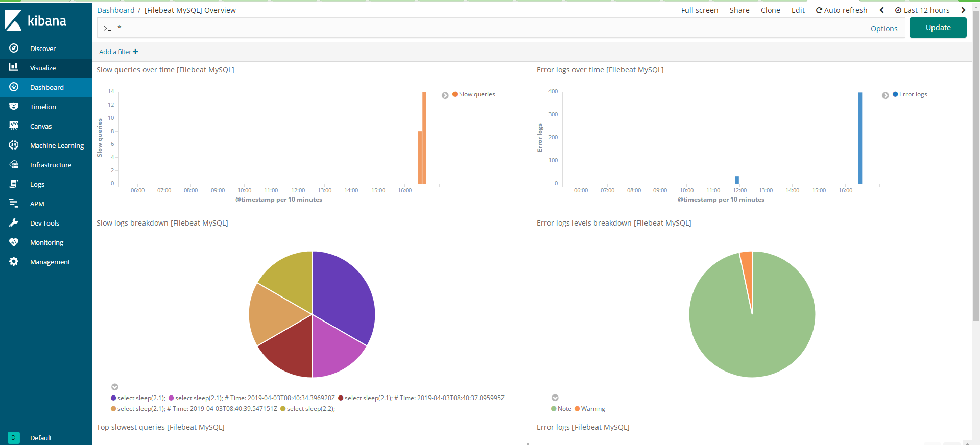The image size is (980, 445).
Task: Select Machine Learning in the sidebar
Action: click(x=57, y=145)
